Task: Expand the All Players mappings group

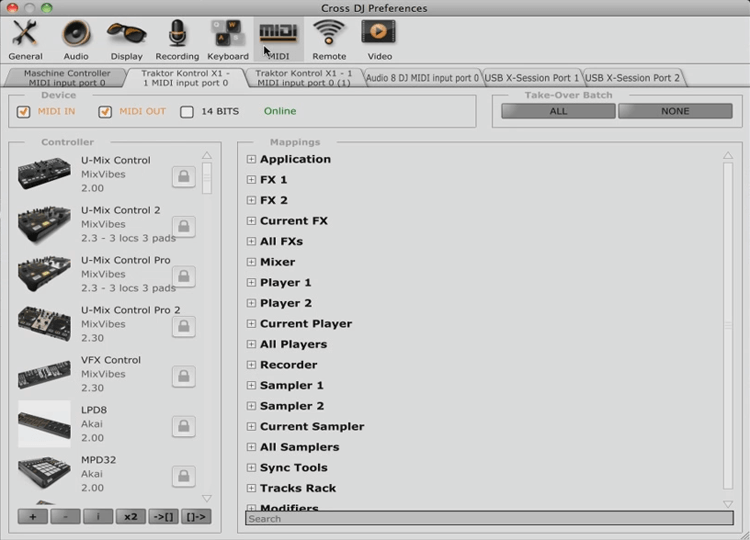Action: point(251,344)
